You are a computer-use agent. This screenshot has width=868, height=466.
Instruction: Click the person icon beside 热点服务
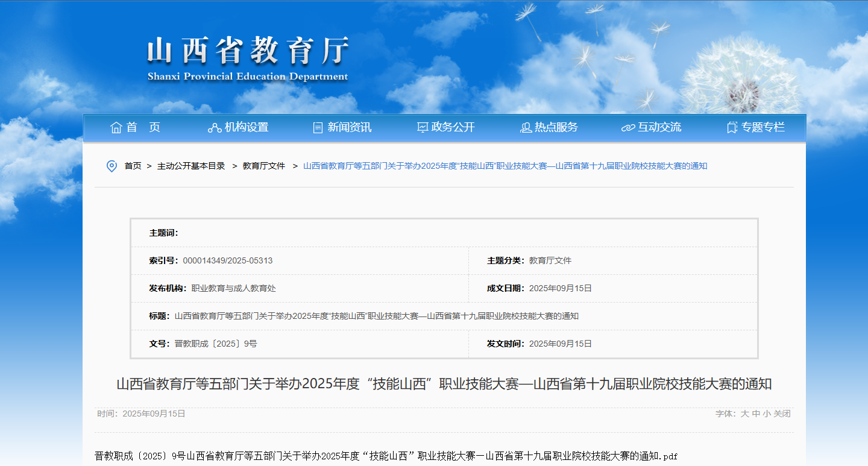point(526,128)
